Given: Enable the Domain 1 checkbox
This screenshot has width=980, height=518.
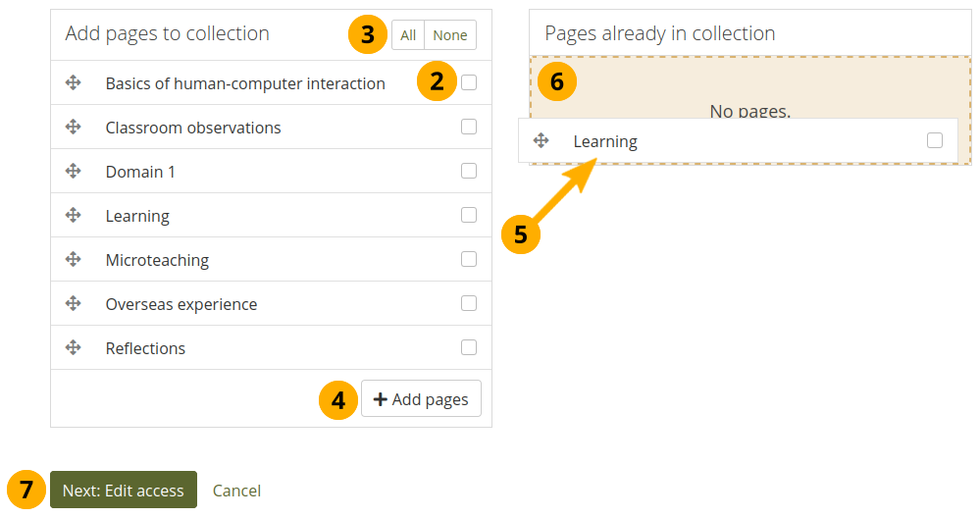Looking at the screenshot, I should pyautogui.click(x=469, y=172).
